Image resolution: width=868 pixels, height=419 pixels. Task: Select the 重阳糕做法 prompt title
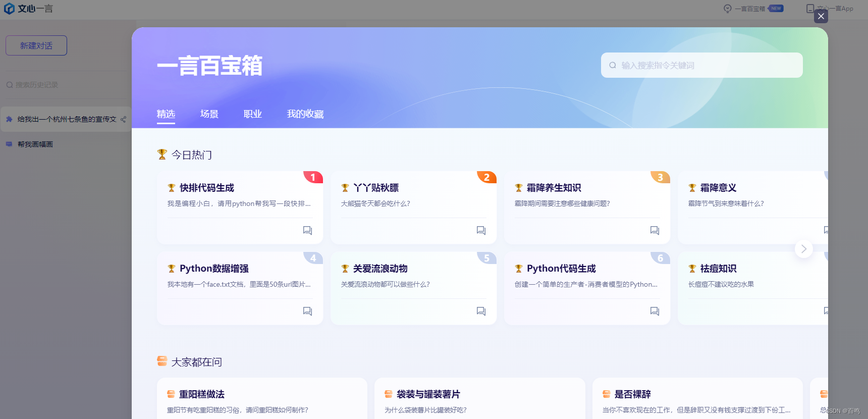click(202, 394)
